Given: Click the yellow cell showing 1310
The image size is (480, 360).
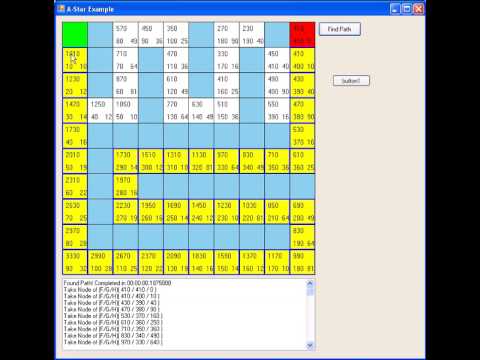Looking at the screenshot, I should (x=176, y=161).
